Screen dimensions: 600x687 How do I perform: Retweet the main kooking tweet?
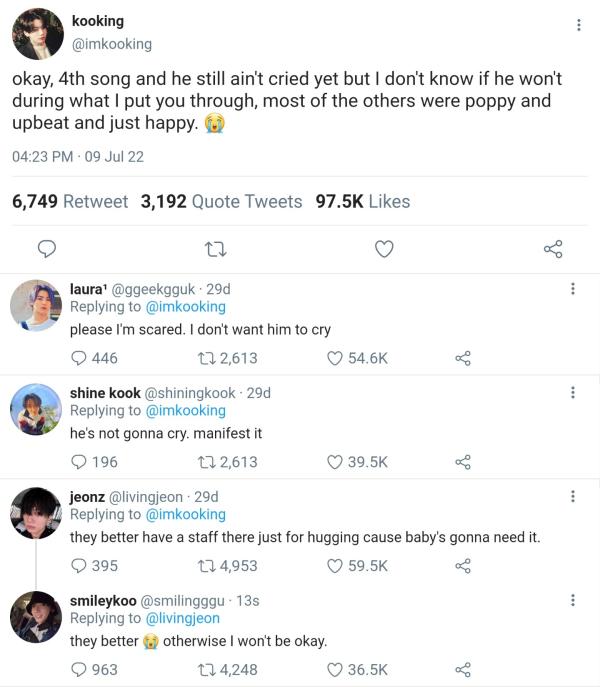pos(214,249)
